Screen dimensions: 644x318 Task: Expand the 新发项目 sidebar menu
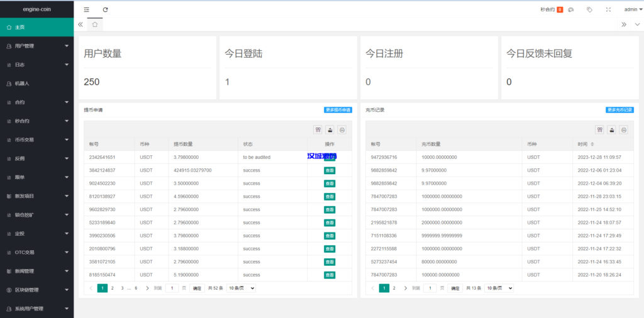tap(37, 196)
